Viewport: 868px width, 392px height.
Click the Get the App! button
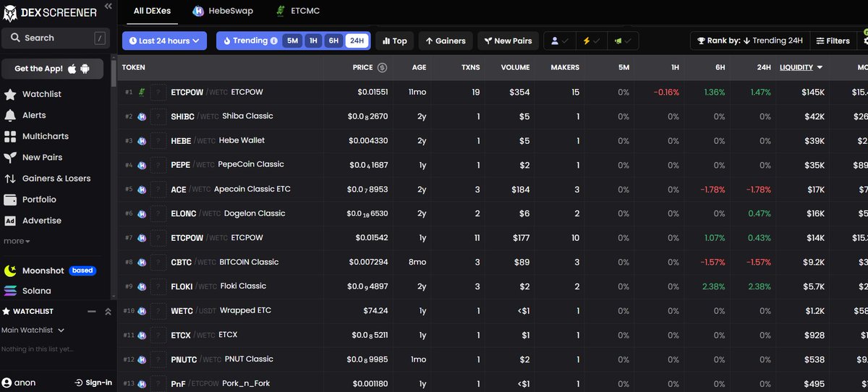click(x=52, y=69)
